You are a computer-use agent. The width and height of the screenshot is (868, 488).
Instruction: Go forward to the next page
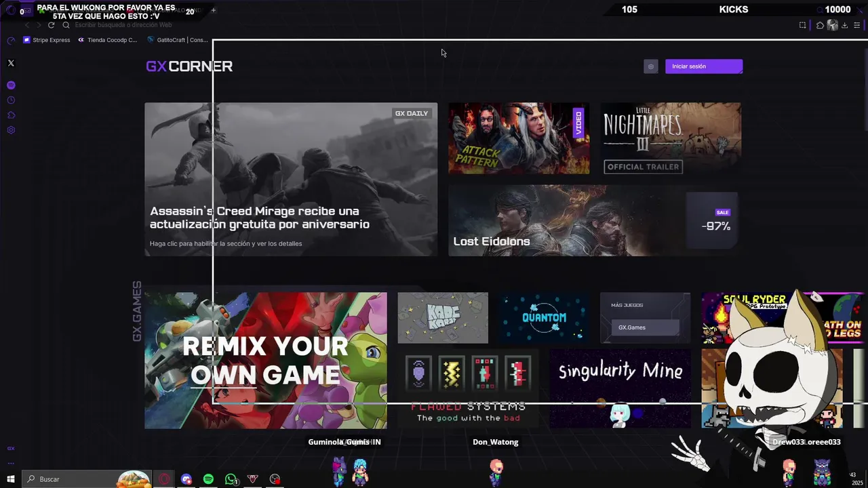pyautogui.click(x=39, y=25)
